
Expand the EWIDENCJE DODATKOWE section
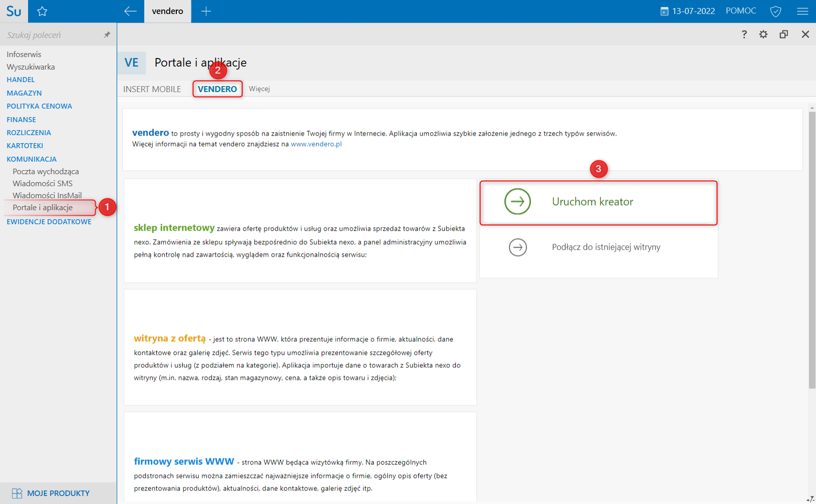pos(49,222)
